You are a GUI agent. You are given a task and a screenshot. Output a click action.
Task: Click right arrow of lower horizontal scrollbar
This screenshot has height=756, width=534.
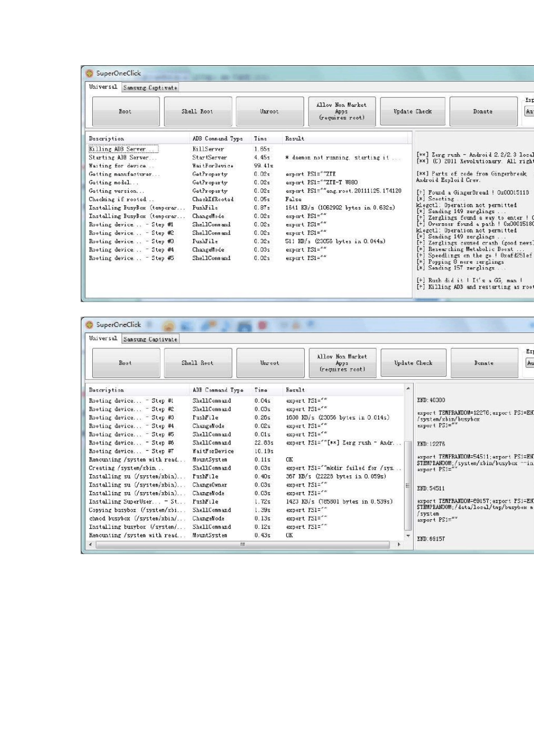399,544
